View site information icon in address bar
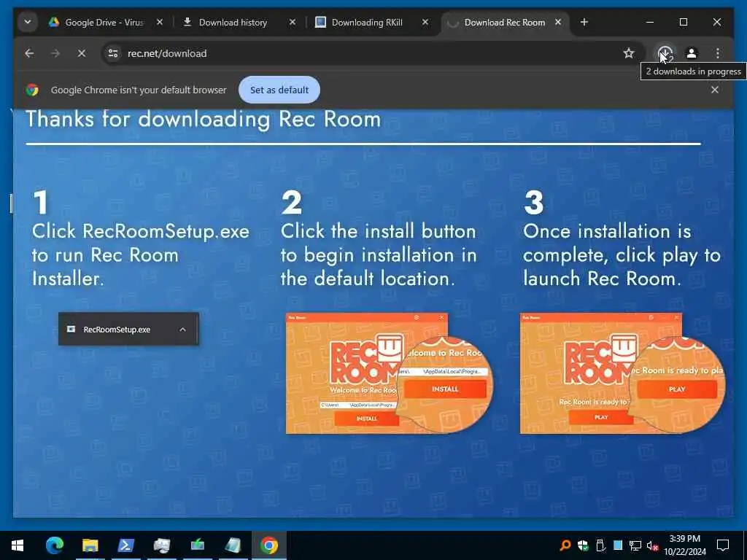The width and height of the screenshot is (747, 560). (113, 53)
